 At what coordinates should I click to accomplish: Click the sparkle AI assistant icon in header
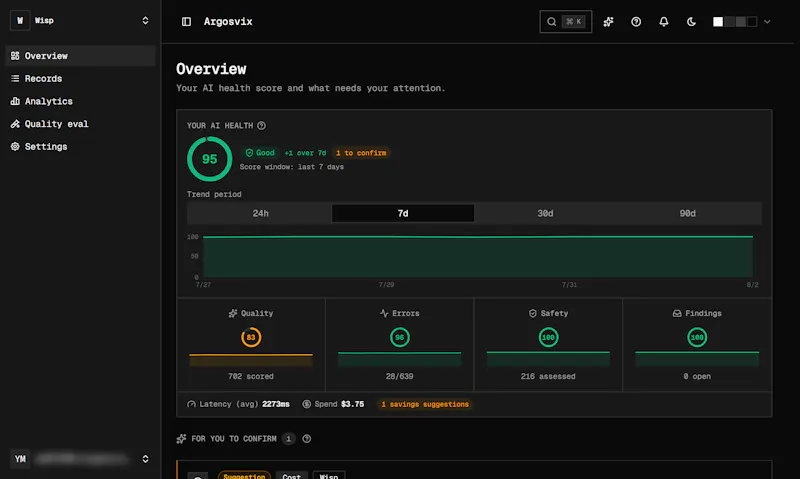pos(608,21)
